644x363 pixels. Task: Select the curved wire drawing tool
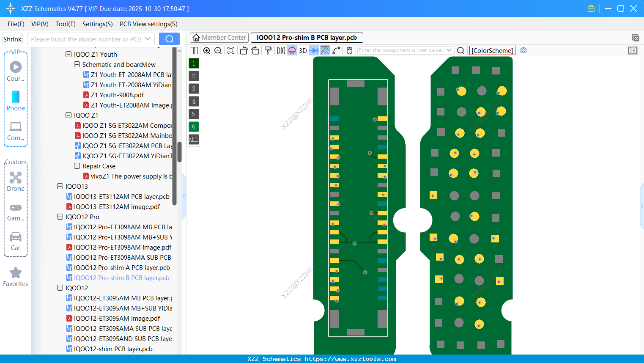(337, 50)
